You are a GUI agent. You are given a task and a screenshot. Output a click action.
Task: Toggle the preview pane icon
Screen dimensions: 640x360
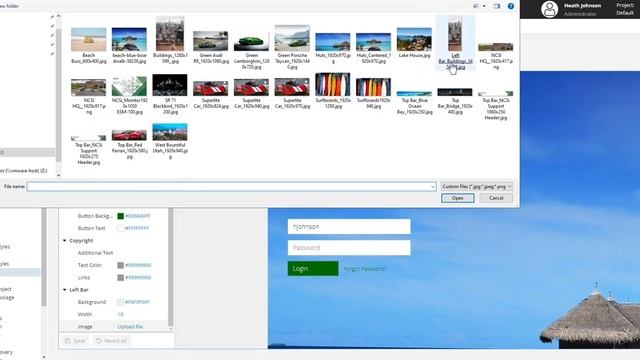(497, 6)
